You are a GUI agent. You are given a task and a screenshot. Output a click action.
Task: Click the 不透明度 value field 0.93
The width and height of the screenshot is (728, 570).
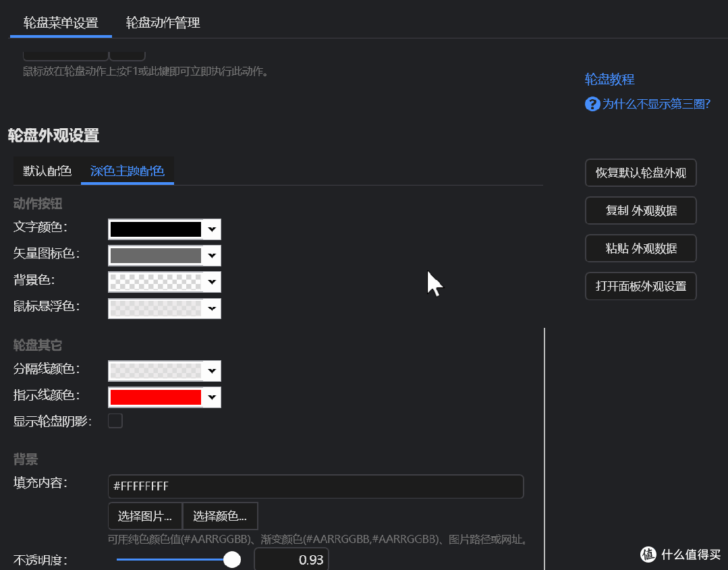click(291, 559)
